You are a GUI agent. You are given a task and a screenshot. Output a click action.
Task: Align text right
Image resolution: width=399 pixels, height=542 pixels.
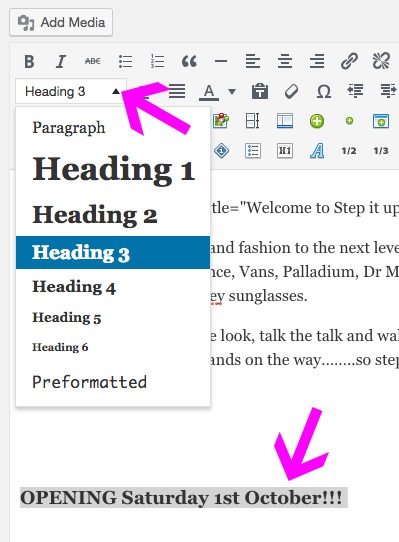tap(317, 62)
